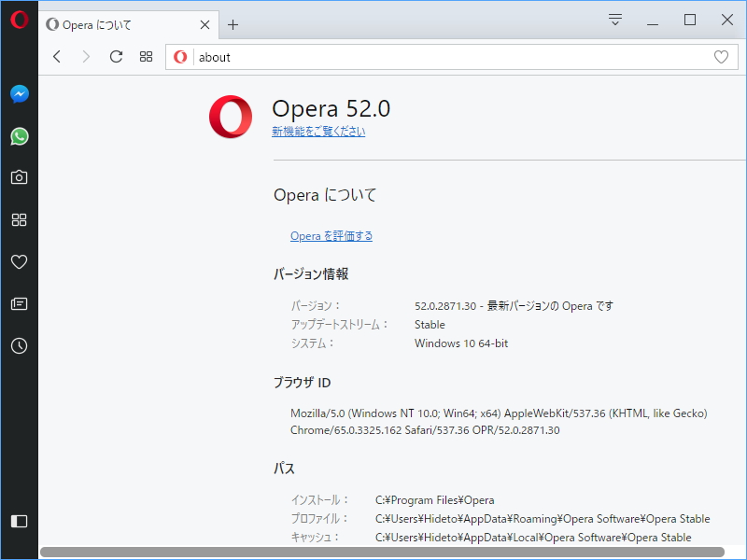Toggle the sidebar setup panel at bottom
Viewport: 747px width, 560px height.
coord(19,522)
